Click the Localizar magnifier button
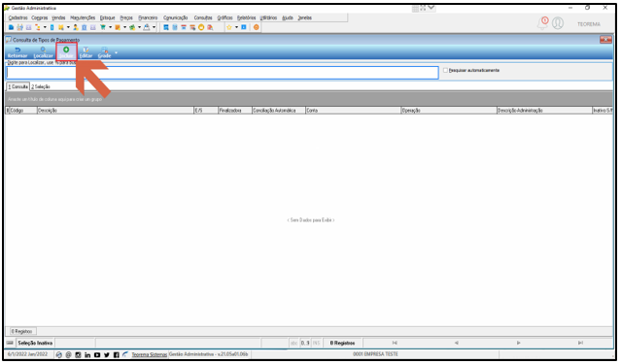The height and width of the screenshot is (364, 621). (x=43, y=52)
